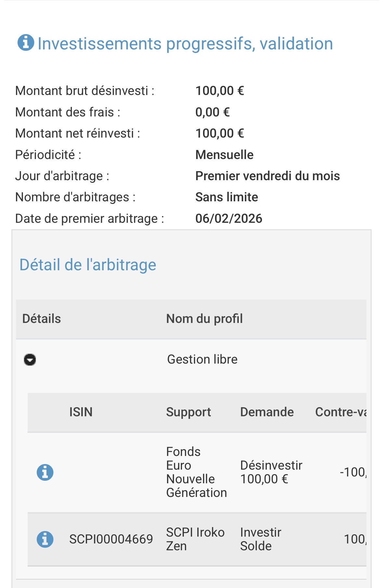383x588 pixels.
Task: Click the Demande column header
Action: (x=267, y=412)
